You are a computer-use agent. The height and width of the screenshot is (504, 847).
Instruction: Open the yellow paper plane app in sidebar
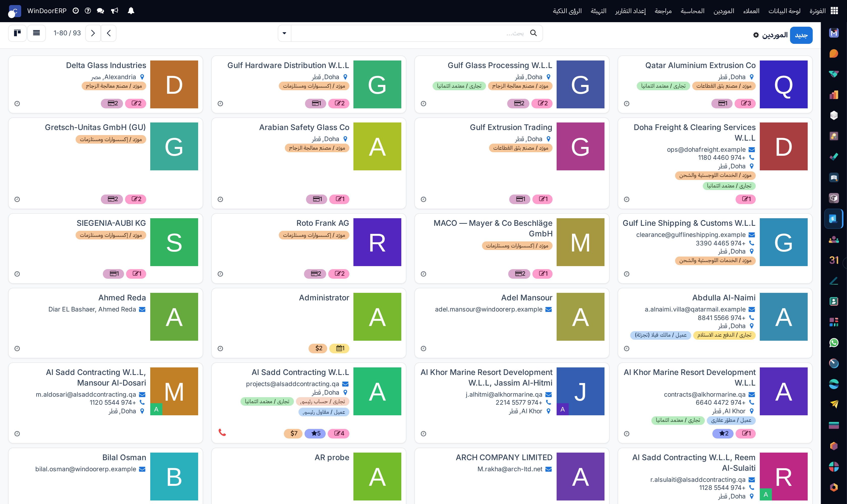834,404
